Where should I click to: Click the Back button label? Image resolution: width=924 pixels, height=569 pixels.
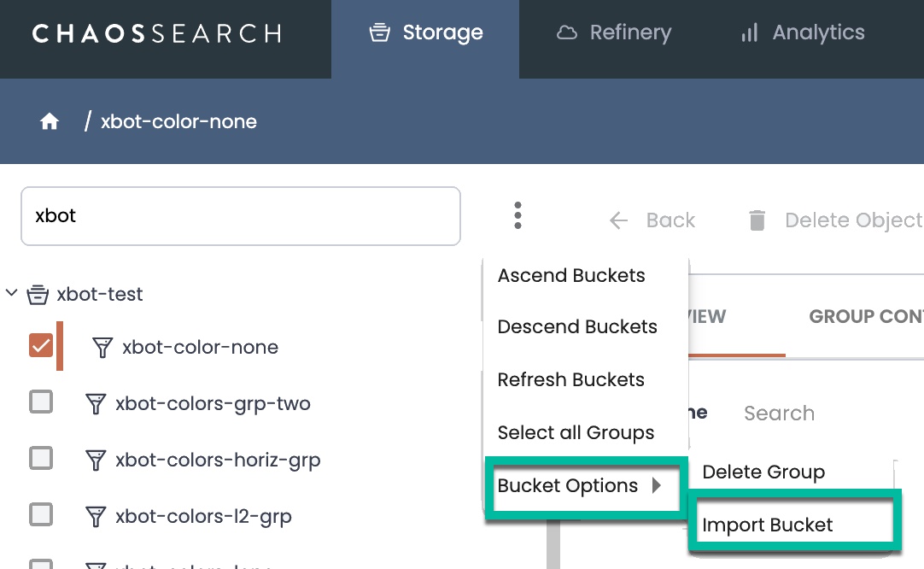670,220
